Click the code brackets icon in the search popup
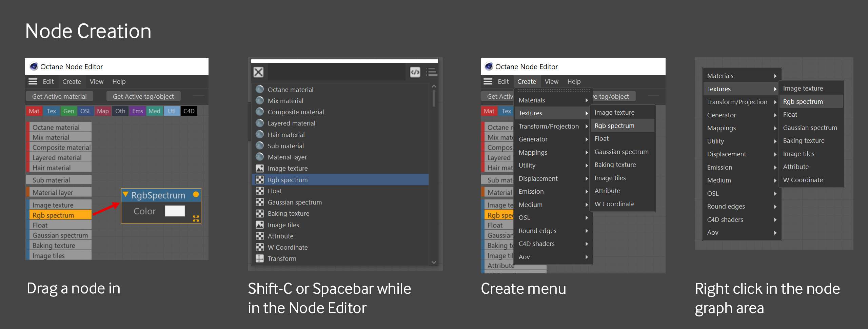The width and height of the screenshot is (868, 329). [415, 72]
